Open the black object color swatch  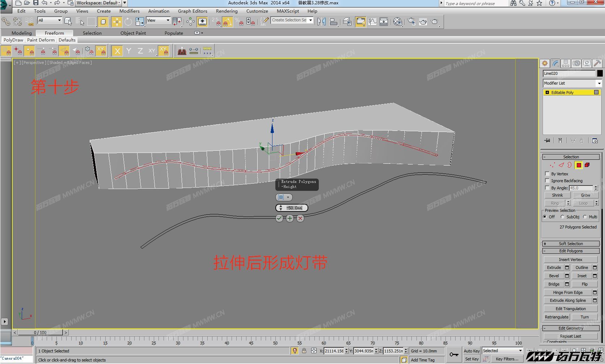point(600,73)
